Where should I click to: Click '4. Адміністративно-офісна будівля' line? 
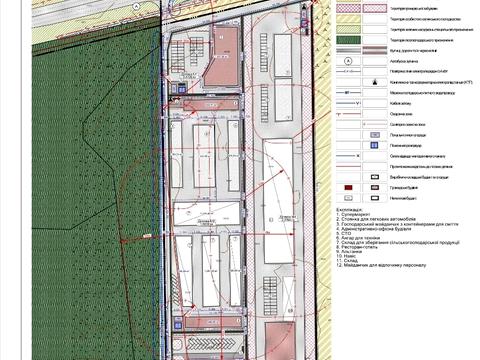(374, 229)
